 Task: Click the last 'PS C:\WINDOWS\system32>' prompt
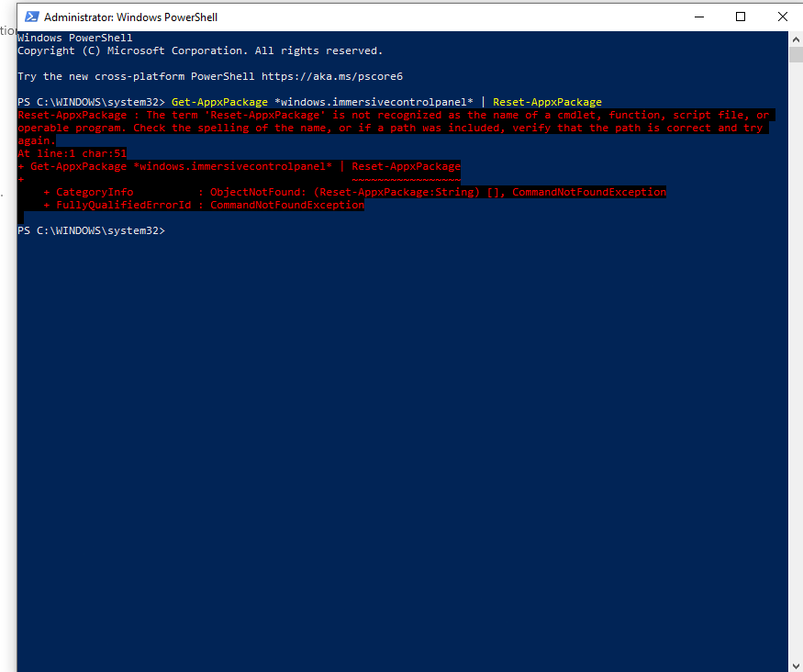click(91, 230)
